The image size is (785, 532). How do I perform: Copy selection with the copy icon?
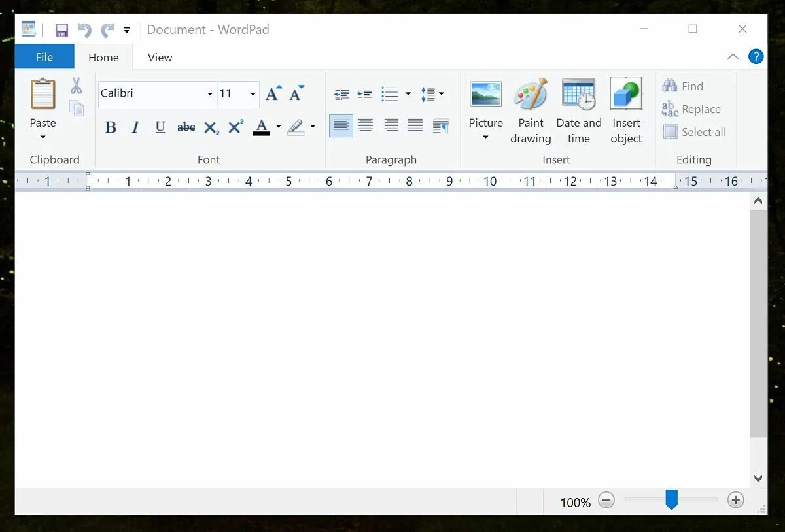pyautogui.click(x=77, y=108)
